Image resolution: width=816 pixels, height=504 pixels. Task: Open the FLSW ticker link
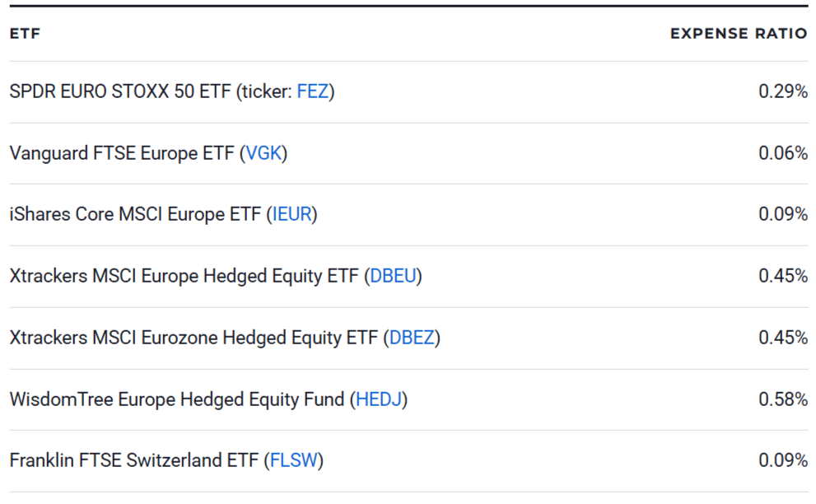294,460
